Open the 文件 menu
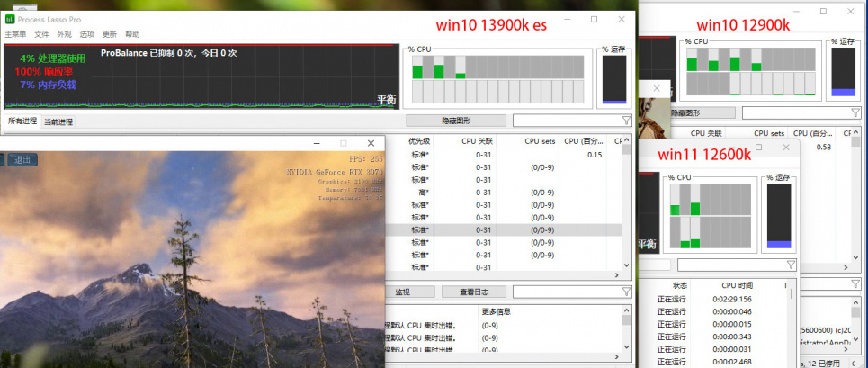Viewport: 868px width, 368px height. (41, 34)
